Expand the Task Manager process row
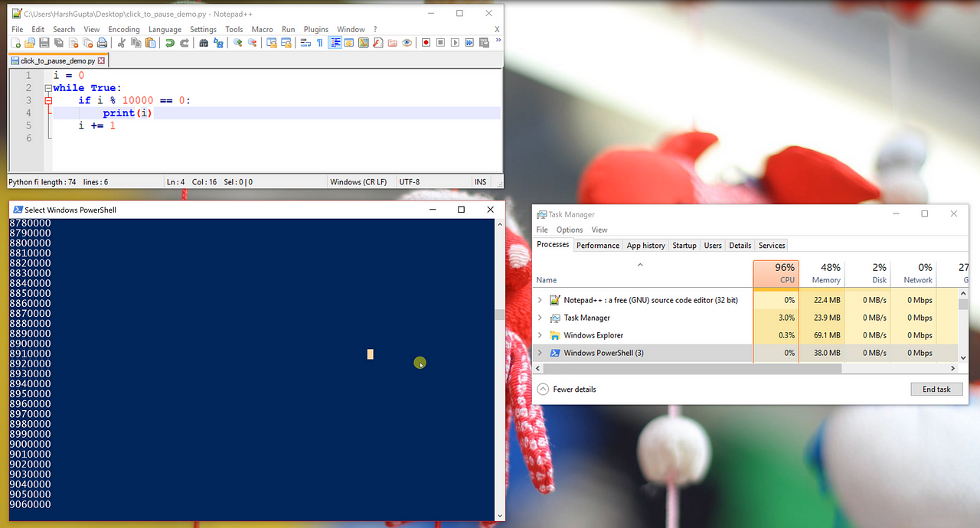 540,318
